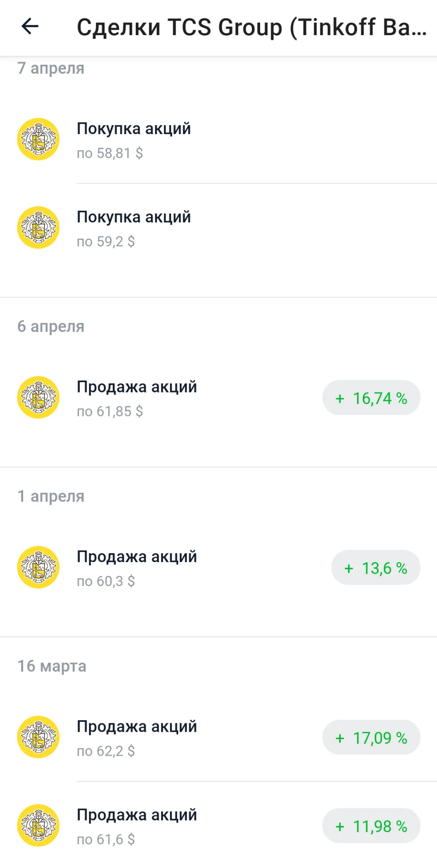The image size is (437, 868).
Task: Tap the Сделки TCS Group page title
Action: point(252,27)
